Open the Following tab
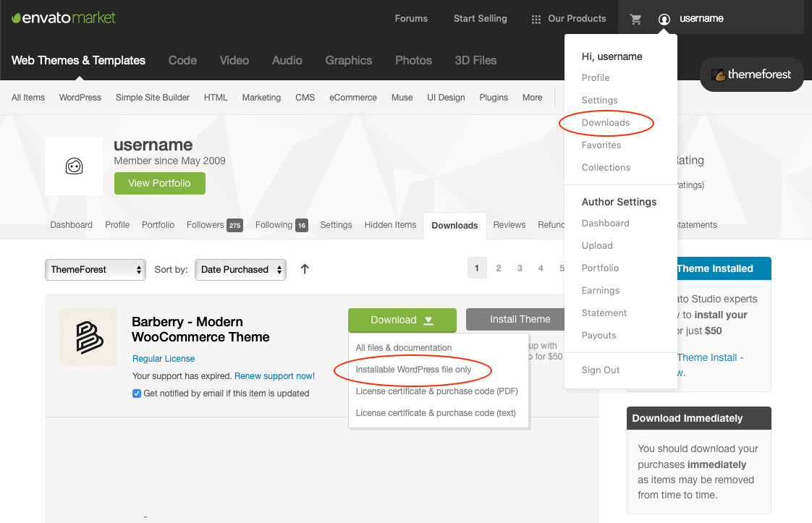812x523 pixels. 282,225
